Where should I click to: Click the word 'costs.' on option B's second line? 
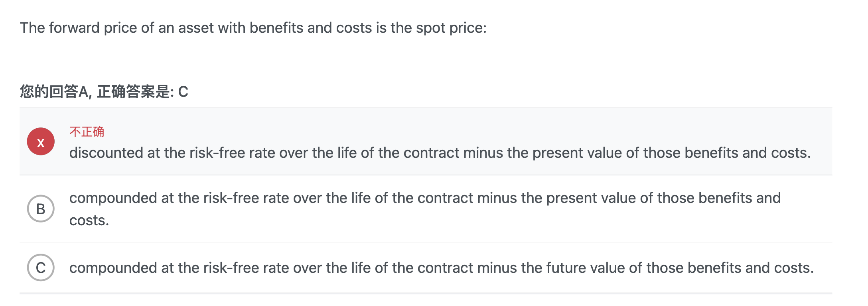click(x=89, y=221)
